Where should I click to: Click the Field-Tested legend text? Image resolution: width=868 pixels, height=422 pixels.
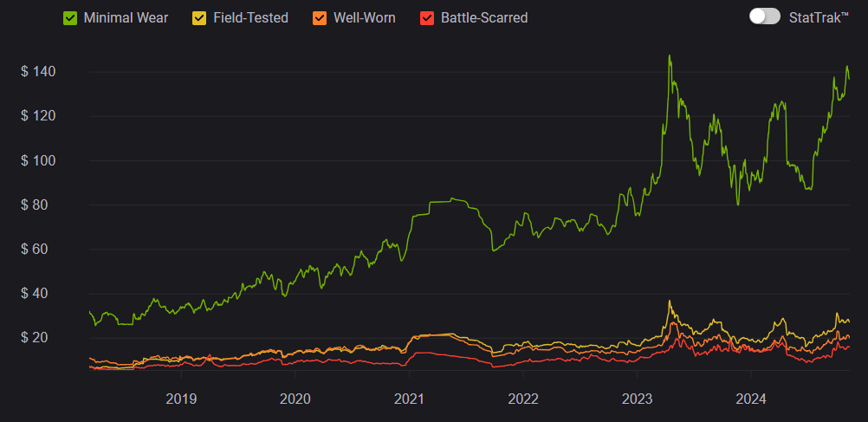(250, 17)
